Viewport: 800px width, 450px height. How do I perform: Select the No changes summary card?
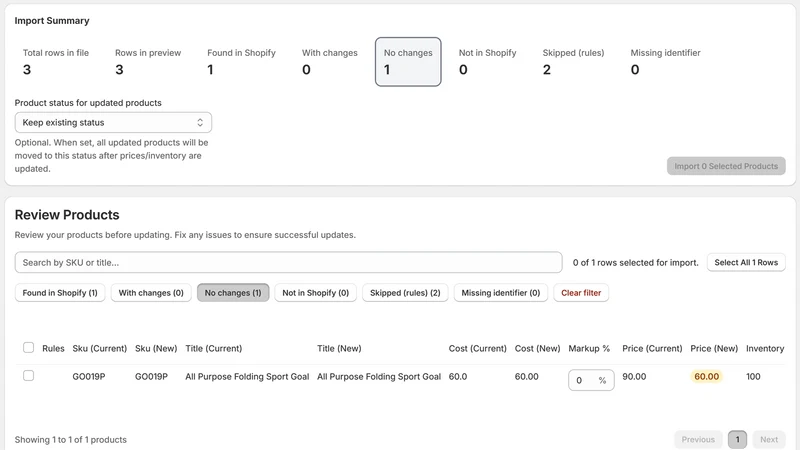coord(408,62)
